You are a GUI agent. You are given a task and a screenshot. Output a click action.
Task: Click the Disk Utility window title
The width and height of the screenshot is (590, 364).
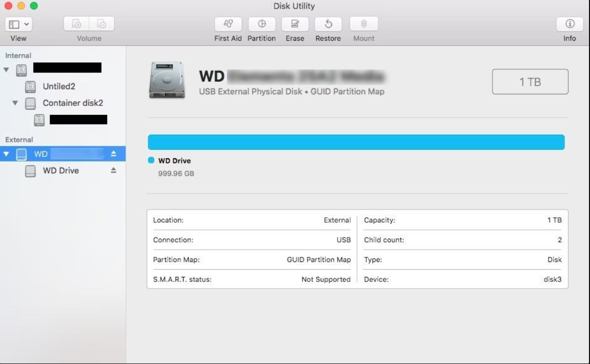point(294,6)
